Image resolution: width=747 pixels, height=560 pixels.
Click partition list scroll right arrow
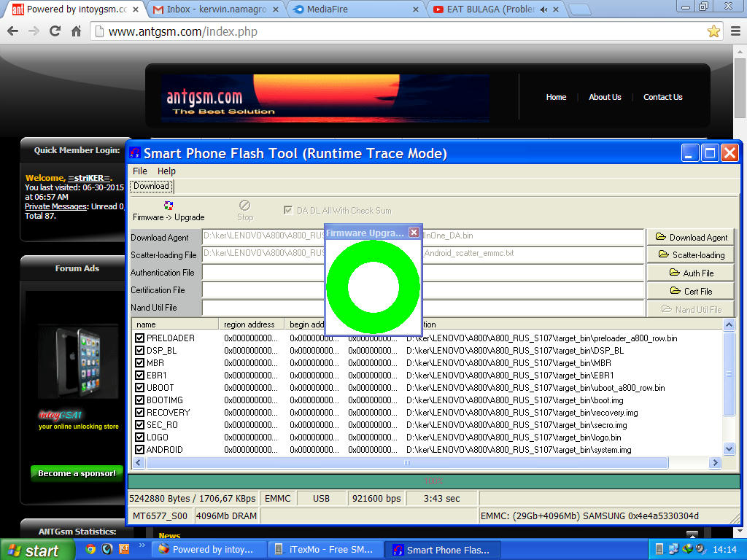point(715,462)
